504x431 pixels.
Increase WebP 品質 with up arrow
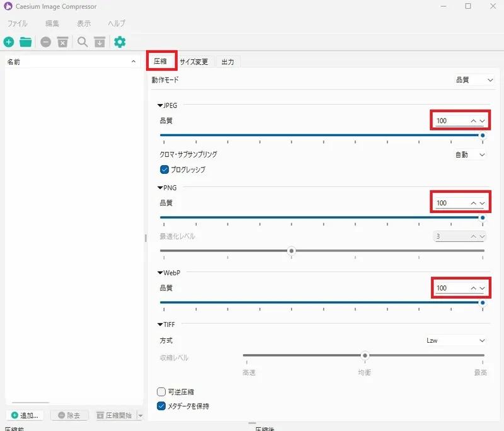pos(474,288)
